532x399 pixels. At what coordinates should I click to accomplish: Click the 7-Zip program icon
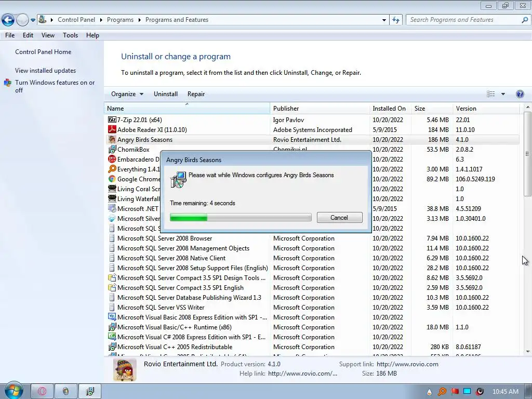tap(112, 120)
